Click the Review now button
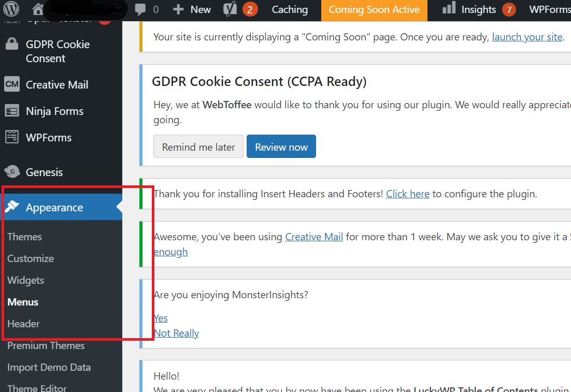 281,147
